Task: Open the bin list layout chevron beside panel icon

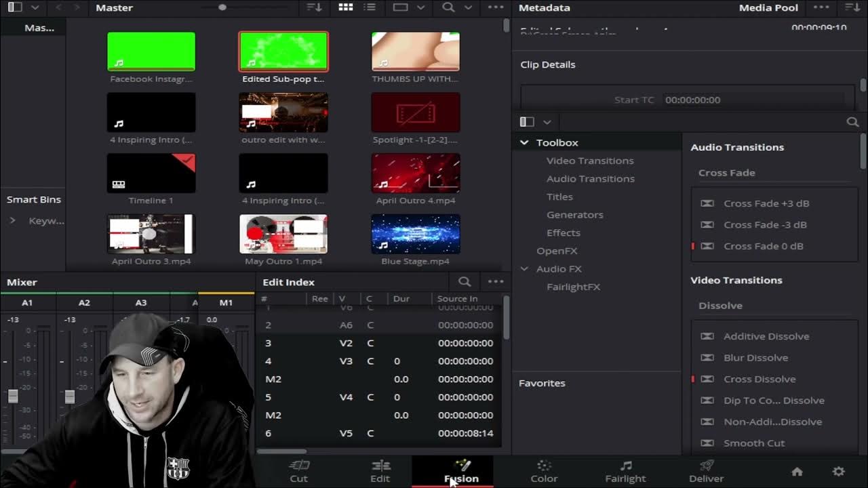Action: pyautogui.click(x=35, y=7)
